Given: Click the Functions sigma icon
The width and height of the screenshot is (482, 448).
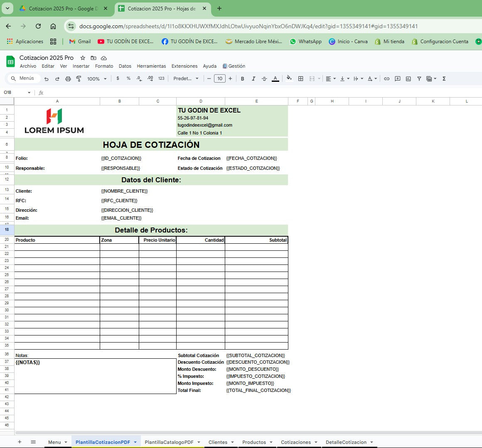Looking at the screenshot, I should point(444,78).
